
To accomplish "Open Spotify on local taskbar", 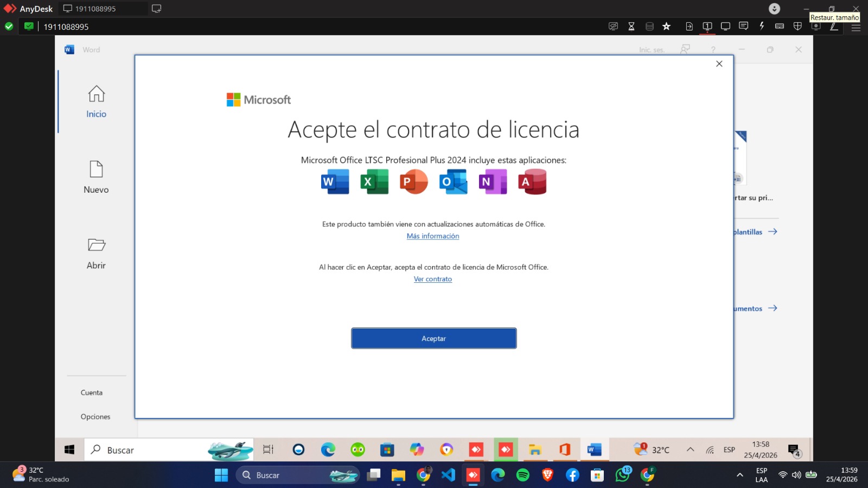I will tap(523, 475).
